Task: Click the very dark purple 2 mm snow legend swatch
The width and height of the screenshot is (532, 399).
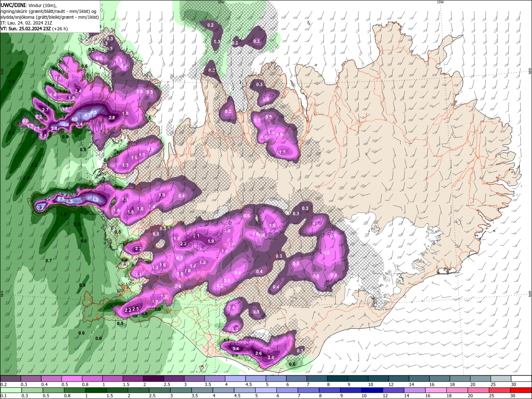Action: [x=153, y=379]
